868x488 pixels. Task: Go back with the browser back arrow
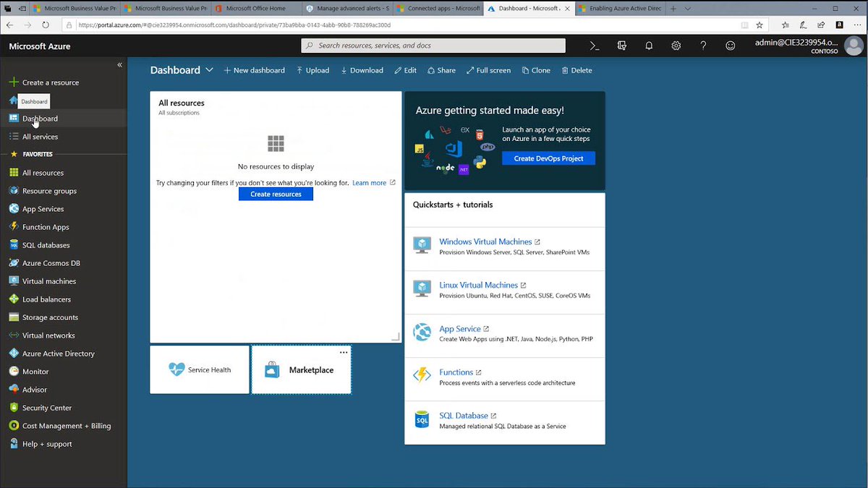10,25
